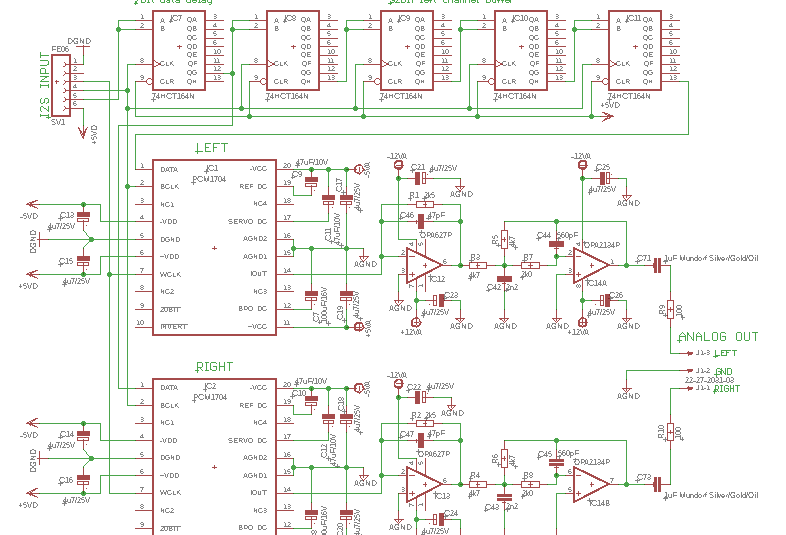Click IC2's 'WCLK' pin label
The image size is (786, 535).
pyautogui.click(x=170, y=493)
